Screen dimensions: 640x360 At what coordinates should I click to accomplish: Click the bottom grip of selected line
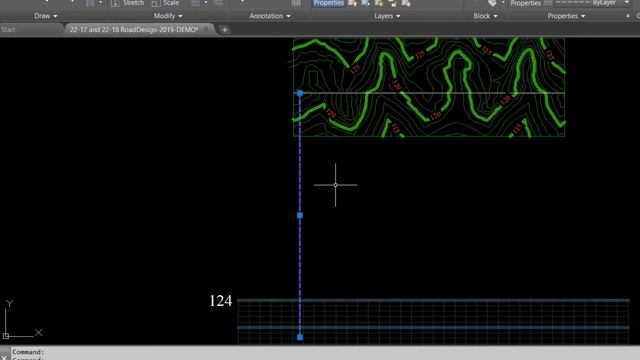pyautogui.click(x=300, y=337)
